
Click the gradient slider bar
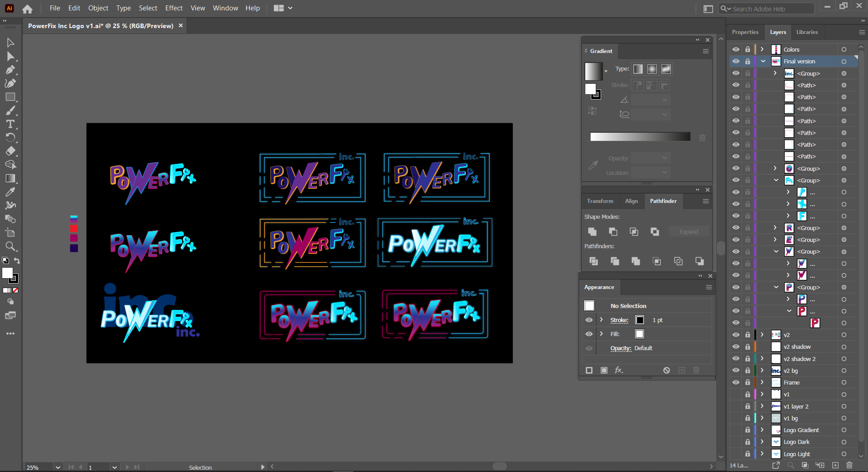[x=640, y=137]
